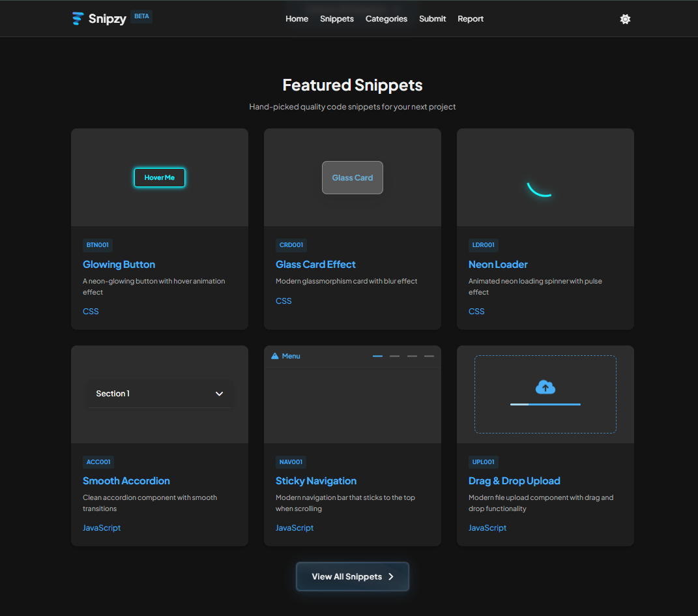Image resolution: width=698 pixels, height=616 pixels.
Task: Click the BTN001 snippet ID tag
Action: (98, 245)
